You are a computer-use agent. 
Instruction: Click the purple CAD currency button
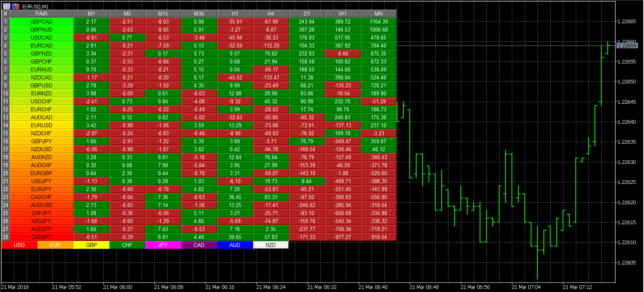199,245
